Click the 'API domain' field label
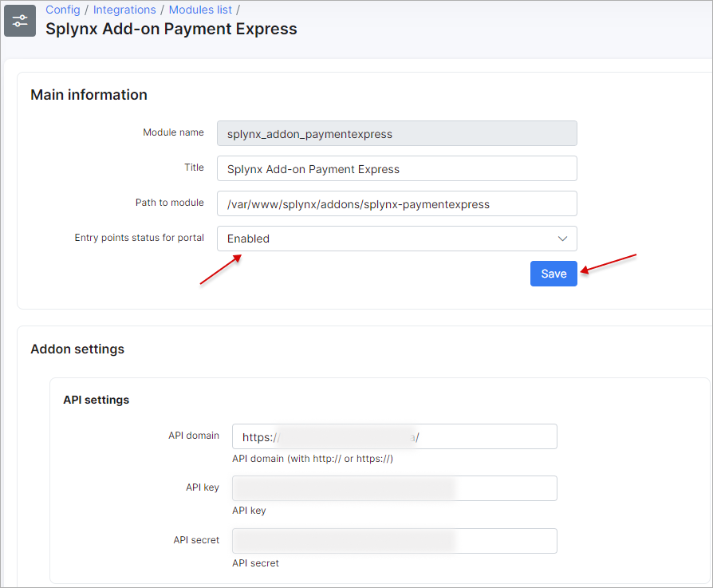Viewport: 713px width, 588px height. click(194, 435)
